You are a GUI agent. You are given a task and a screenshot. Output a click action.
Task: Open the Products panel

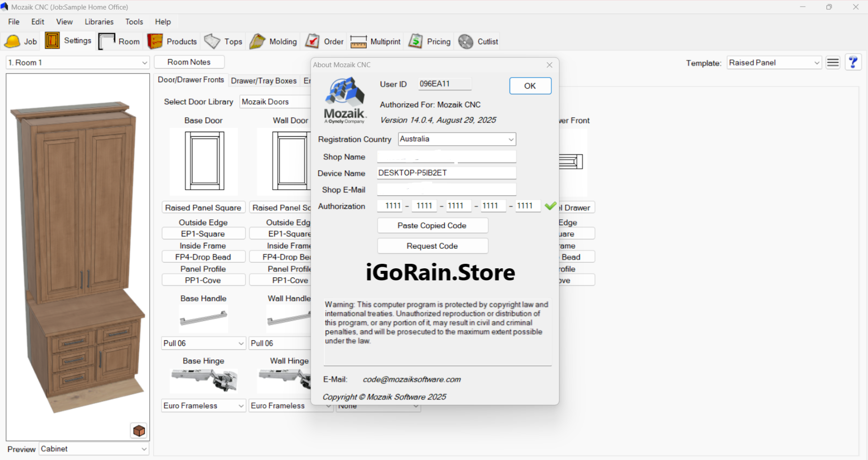[x=172, y=41]
